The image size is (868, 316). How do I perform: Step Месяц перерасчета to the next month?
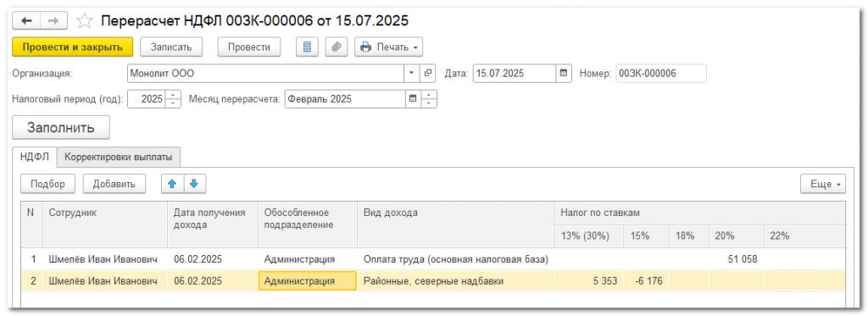pos(429,95)
